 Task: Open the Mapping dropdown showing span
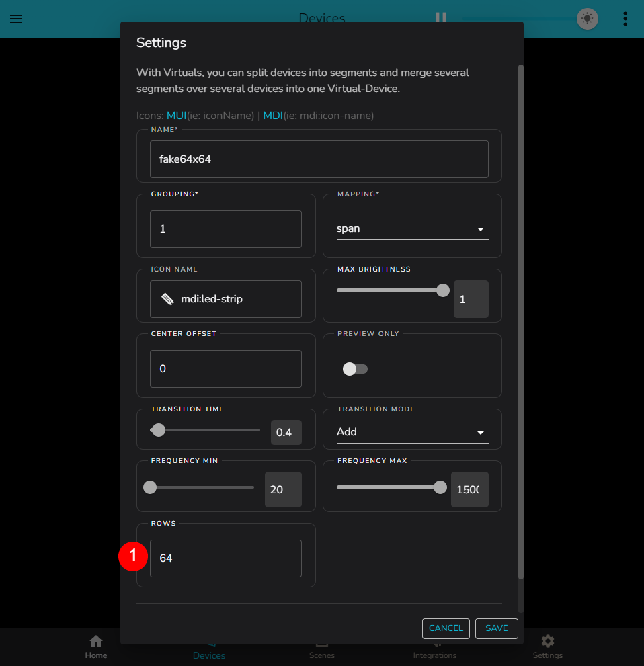pyautogui.click(x=413, y=229)
